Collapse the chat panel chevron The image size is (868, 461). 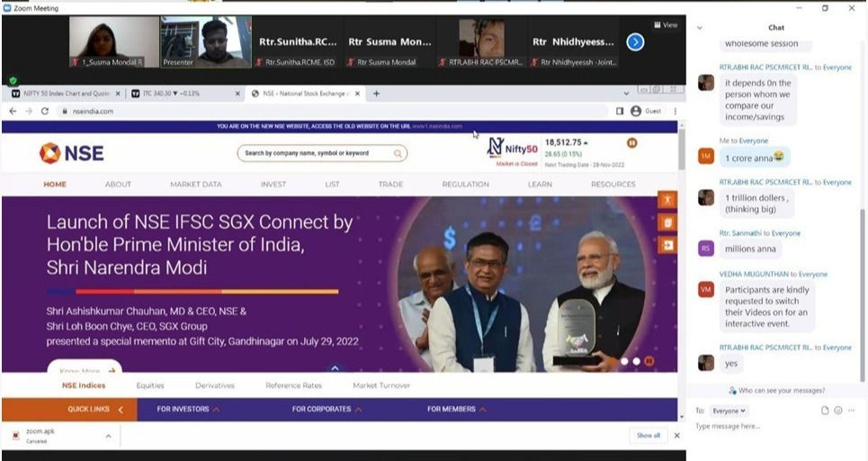700,28
